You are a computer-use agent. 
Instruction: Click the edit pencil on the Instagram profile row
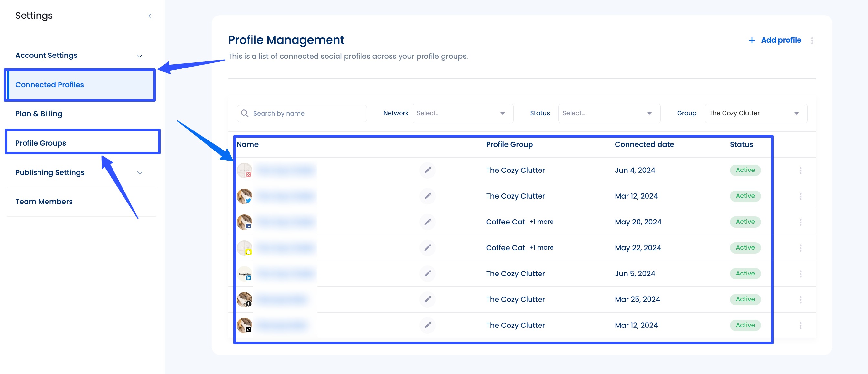tap(427, 170)
